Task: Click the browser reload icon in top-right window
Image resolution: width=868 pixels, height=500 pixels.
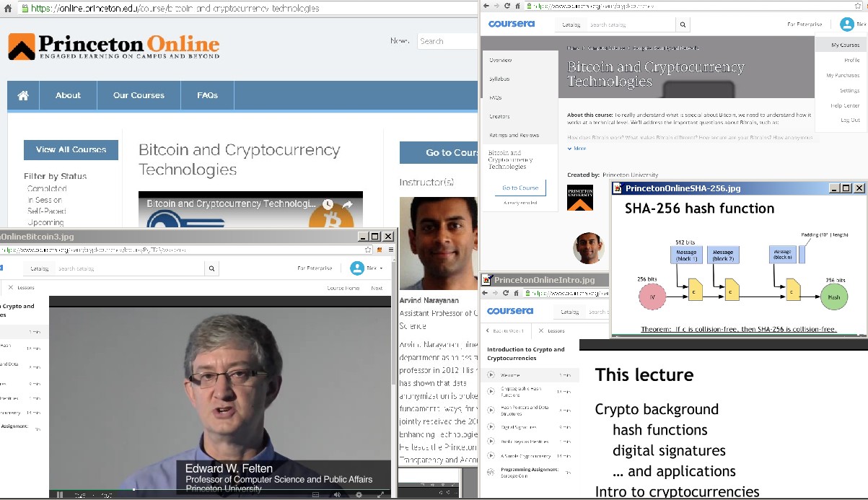Action: [x=507, y=6]
